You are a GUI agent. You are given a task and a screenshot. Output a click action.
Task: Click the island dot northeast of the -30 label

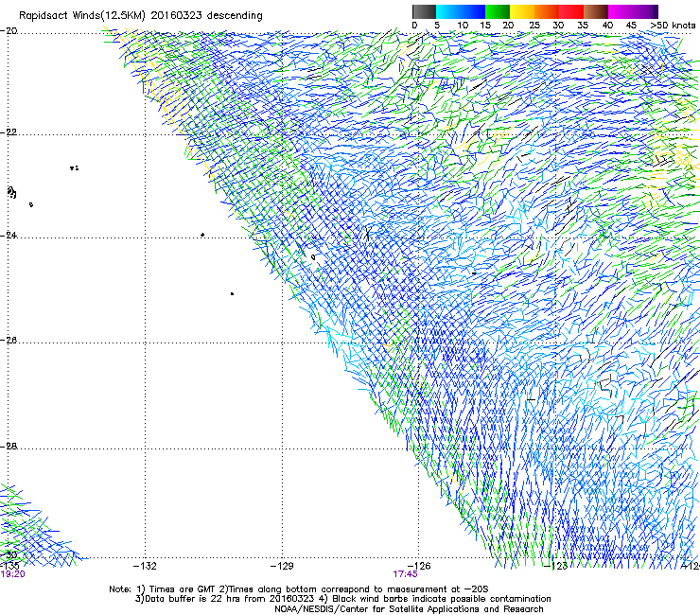(232, 294)
